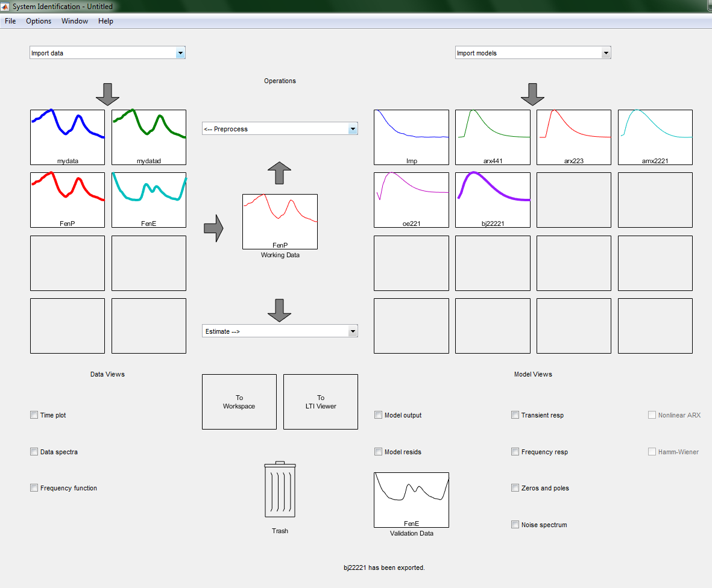Click the Working Data FenP thumbnail
This screenshot has height=588, width=712.
(280, 221)
